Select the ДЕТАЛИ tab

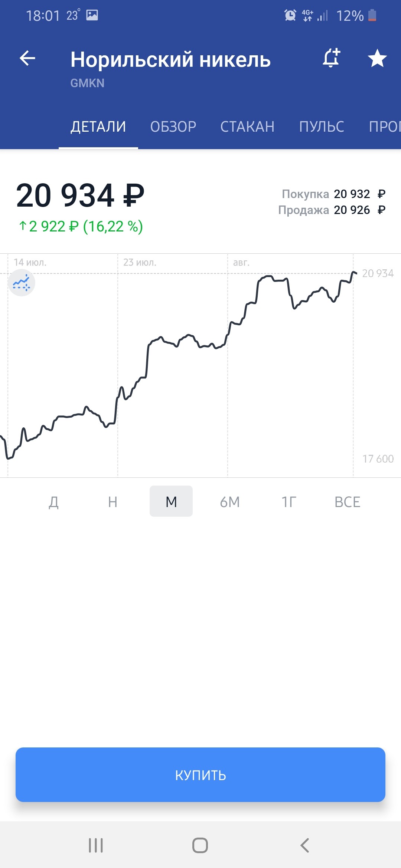click(x=98, y=127)
